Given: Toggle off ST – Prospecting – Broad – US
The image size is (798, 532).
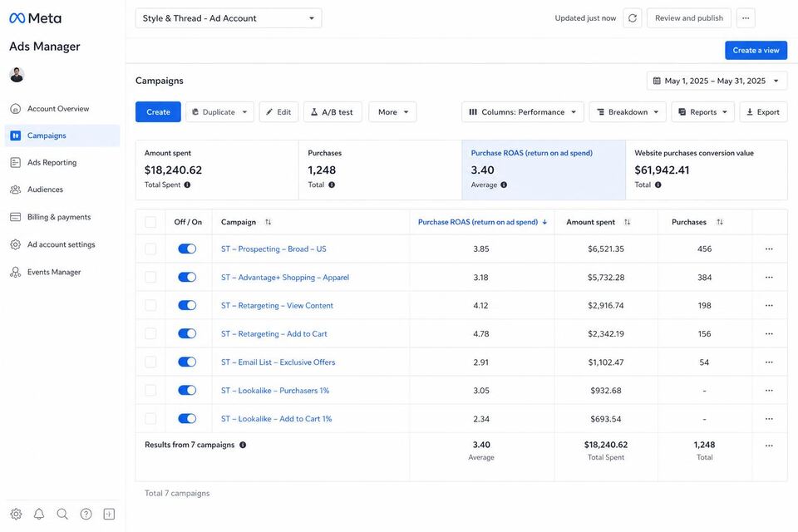Looking at the screenshot, I should pos(187,249).
